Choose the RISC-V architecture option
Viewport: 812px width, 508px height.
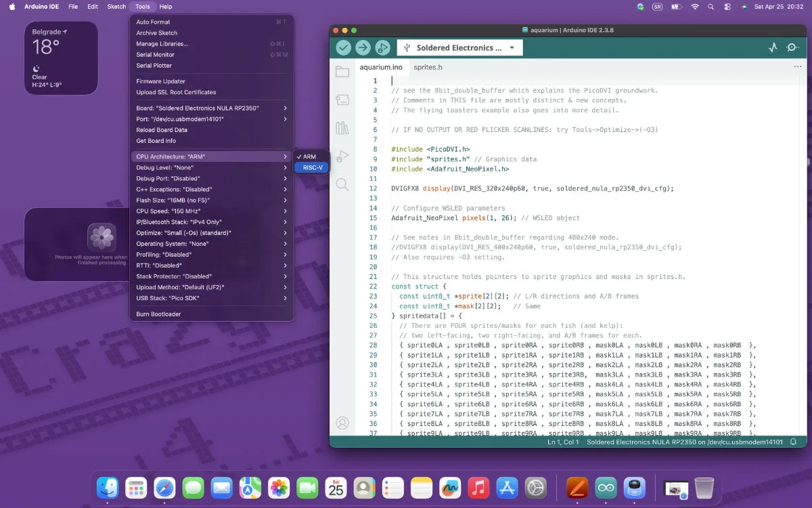tap(312, 167)
